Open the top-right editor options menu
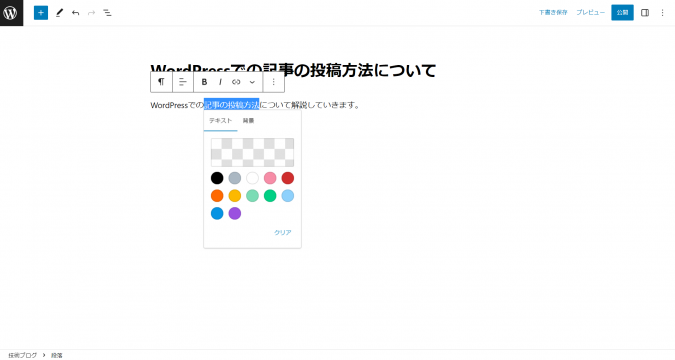Image resolution: width=675 pixels, height=360 pixels. pyautogui.click(x=663, y=12)
